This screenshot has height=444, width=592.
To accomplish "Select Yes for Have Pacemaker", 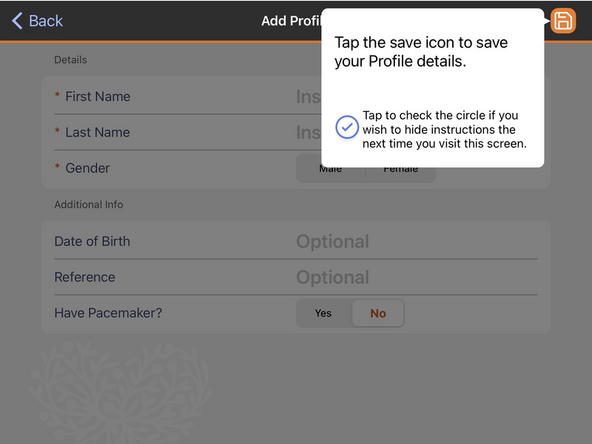I will click(324, 313).
